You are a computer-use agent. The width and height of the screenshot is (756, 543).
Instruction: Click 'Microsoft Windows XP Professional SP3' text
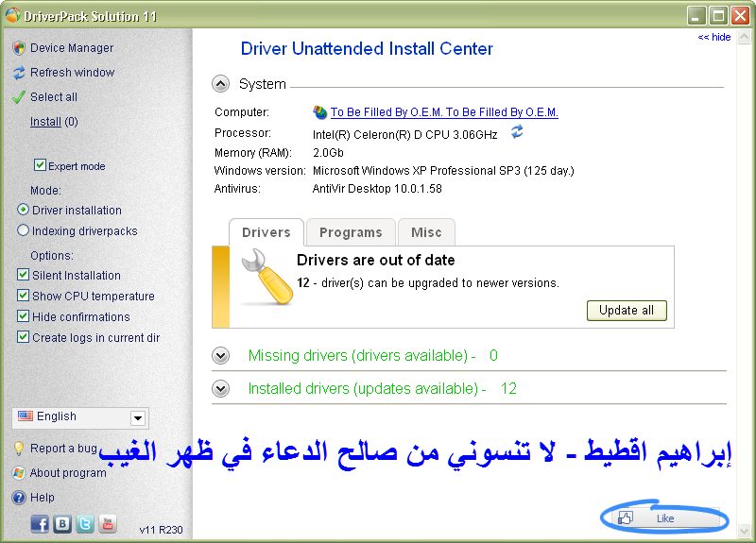click(x=417, y=171)
